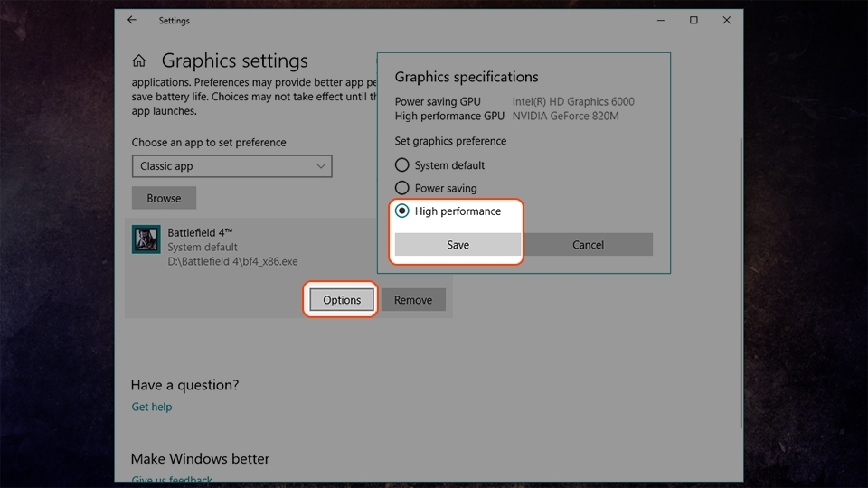868x488 pixels.
Task: Click the 'Have a question?' heading
Action: point(184,385)
